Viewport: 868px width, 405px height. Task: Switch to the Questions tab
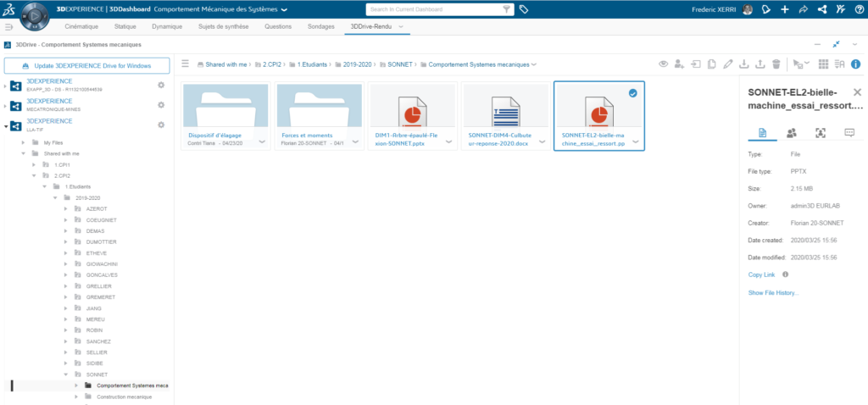(278, 26)
